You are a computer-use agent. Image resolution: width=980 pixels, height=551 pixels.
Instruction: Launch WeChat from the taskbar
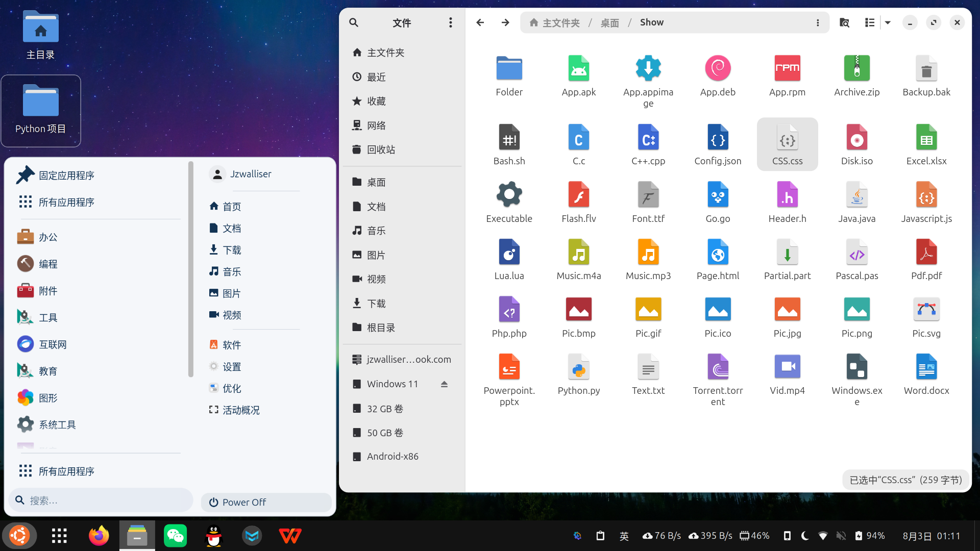[175, 536]
